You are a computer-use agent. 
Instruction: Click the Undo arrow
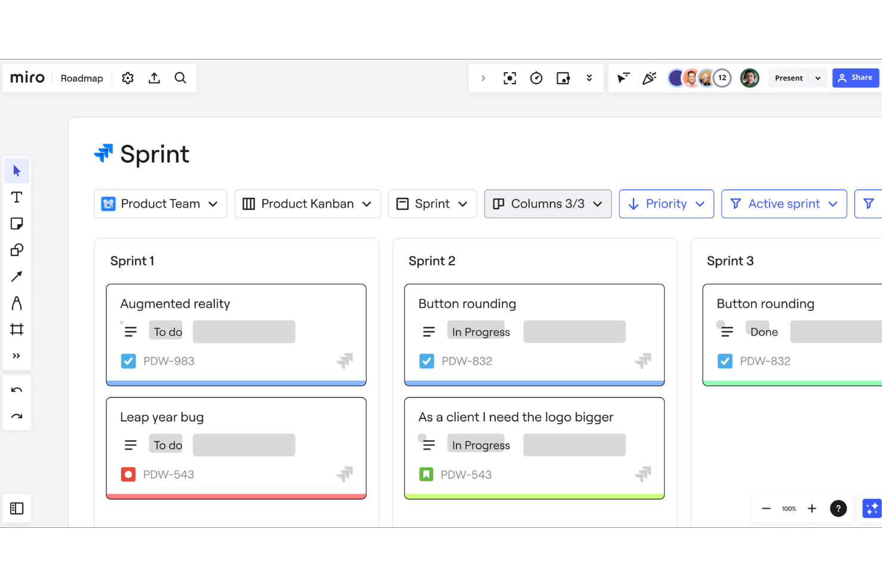click(x=17, y=390)
